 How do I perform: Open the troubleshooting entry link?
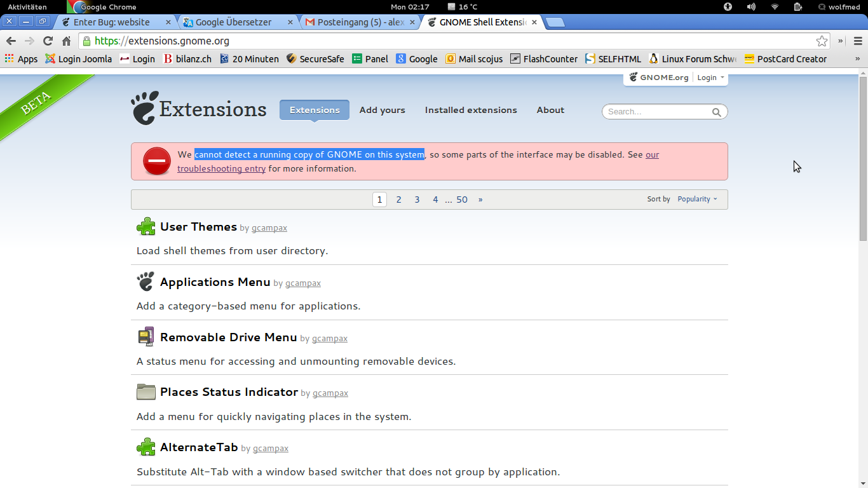pyautogui.click(x=221, y=169)
